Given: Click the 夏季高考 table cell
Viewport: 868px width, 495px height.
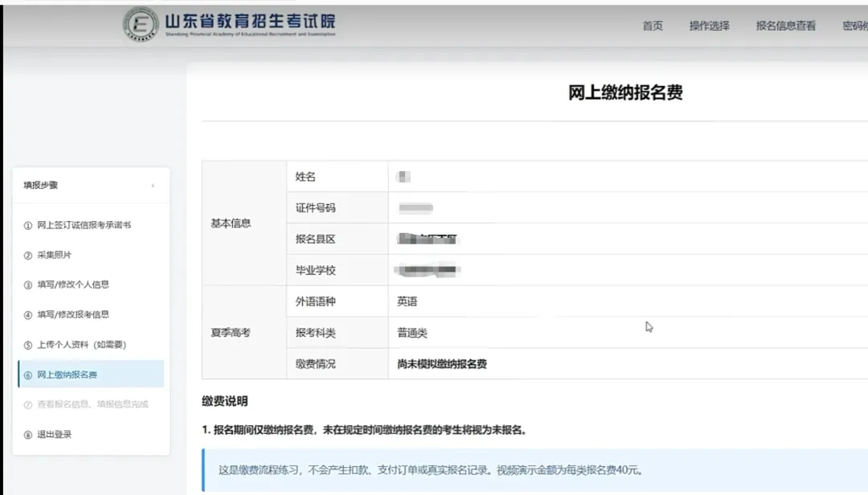Looking at the screenshot, I should coord(244,332).
